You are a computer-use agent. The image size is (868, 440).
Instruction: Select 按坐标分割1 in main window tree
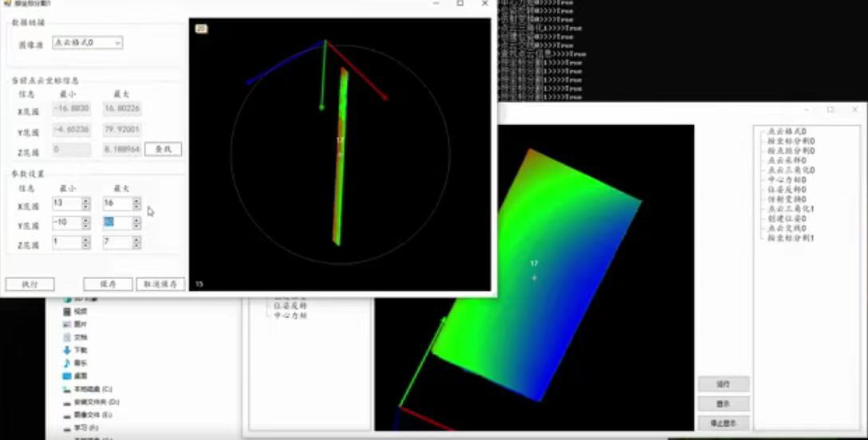pos(791,238)
